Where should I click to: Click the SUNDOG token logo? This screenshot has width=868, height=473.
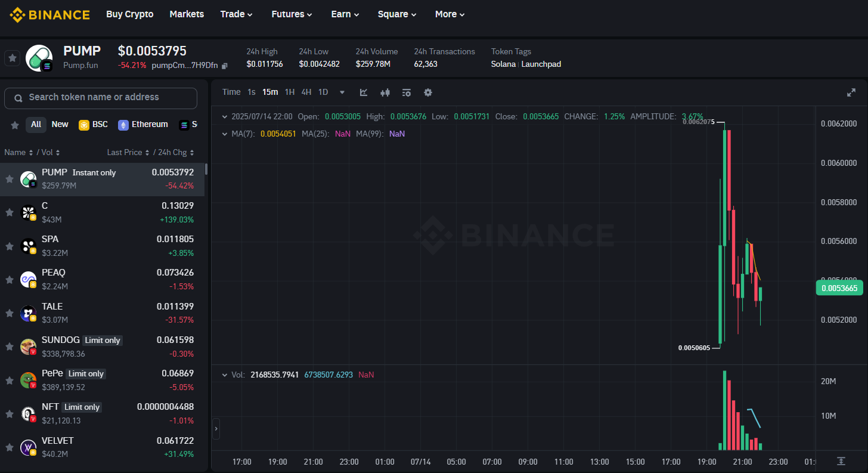tap(29, 347)
